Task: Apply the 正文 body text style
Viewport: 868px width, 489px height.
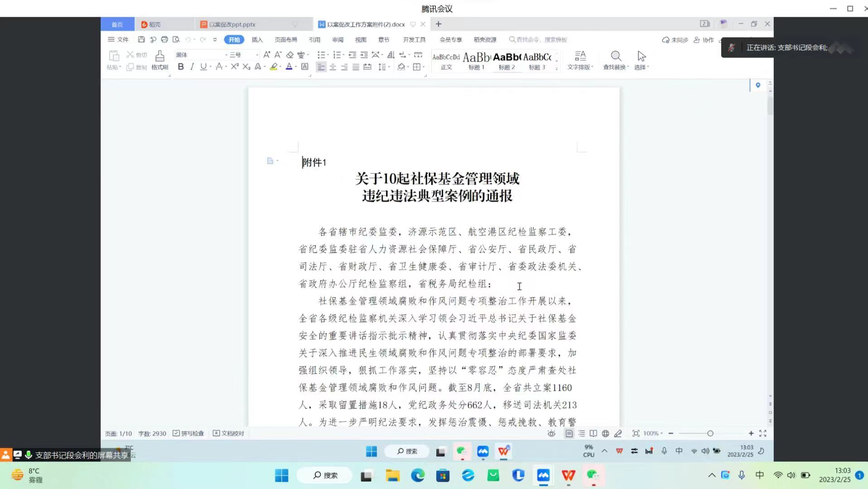Action: coord(446,61)
